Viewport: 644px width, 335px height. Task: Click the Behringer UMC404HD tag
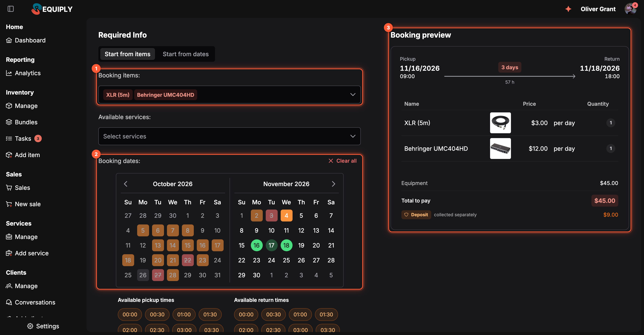[165, 95]
